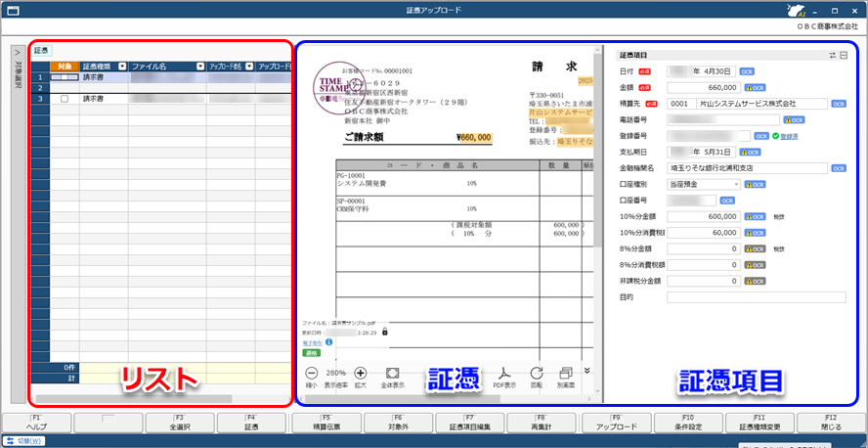Screen dimensions: 868x448
Task: Click the 拡大 zoom-in icon
Action: (361, 373)
